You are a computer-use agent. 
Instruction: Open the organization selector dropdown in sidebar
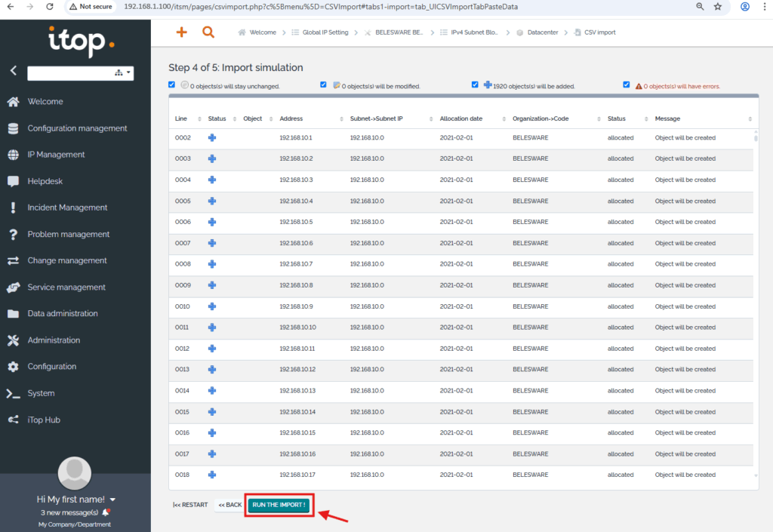(x=122, y=73)
